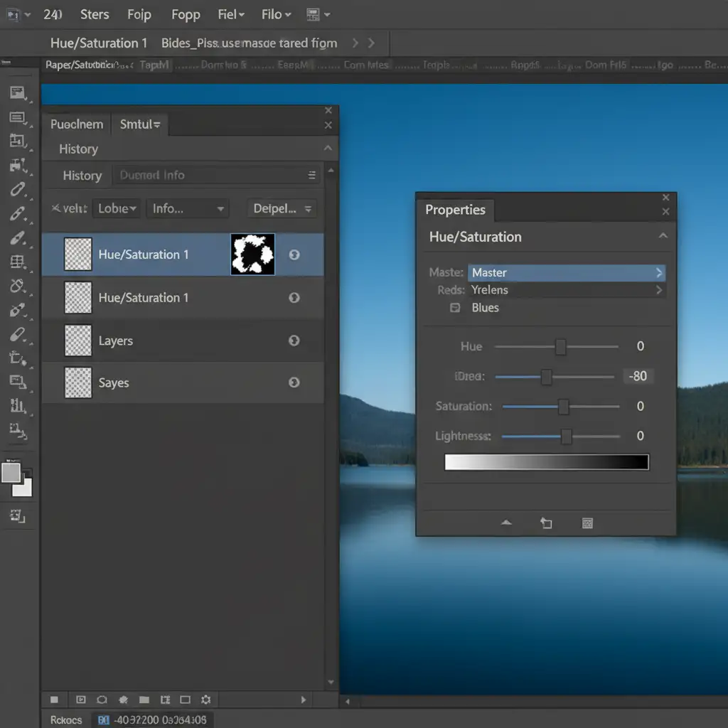Click the grid-shaped tool in the left toolbar
This screenshot has height=728, width=728.
(18, 262)
